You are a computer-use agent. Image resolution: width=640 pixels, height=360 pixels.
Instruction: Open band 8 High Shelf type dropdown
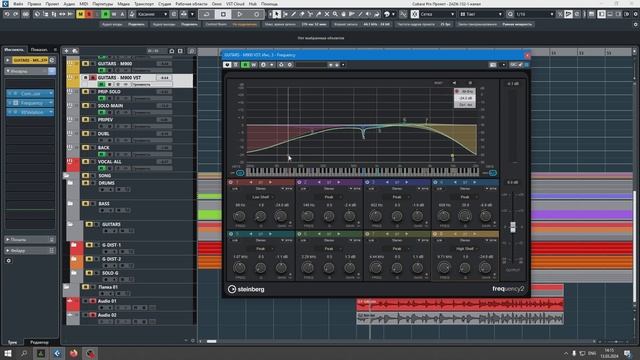(x=465, y=249)
